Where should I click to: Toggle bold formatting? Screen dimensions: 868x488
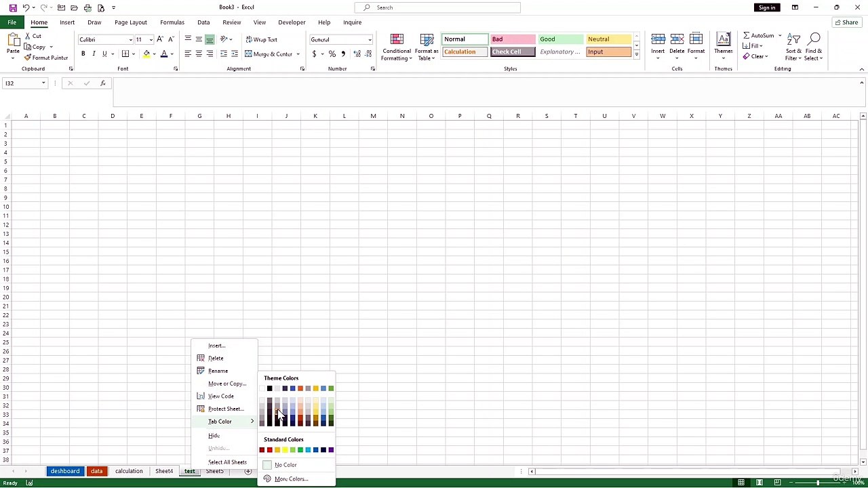[x=83, y=54]
